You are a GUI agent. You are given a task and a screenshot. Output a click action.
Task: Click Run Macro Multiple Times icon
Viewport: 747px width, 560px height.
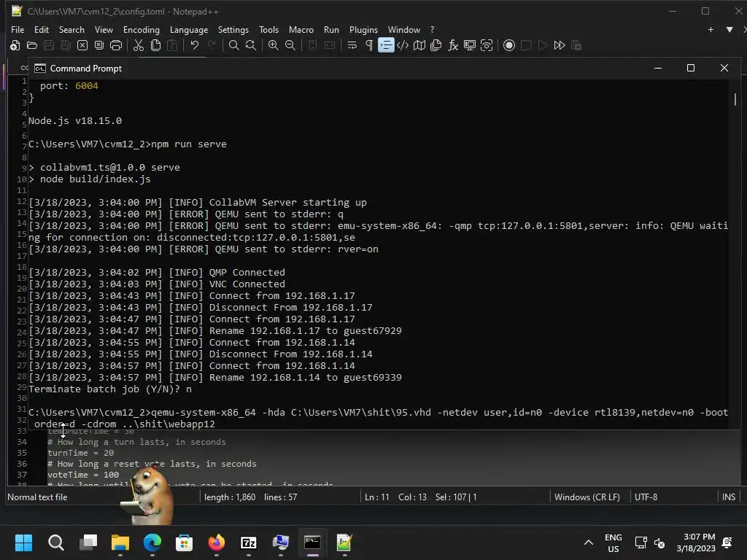point(560,45)
